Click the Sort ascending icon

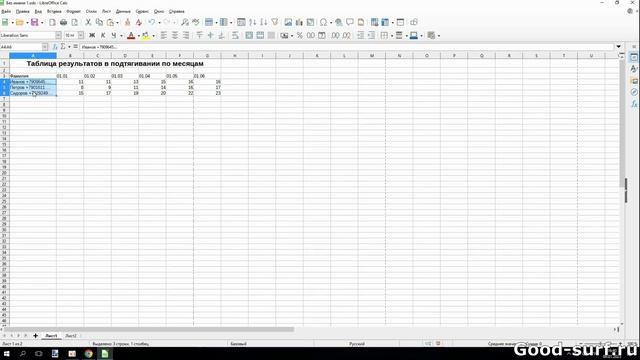click(253, 22)
